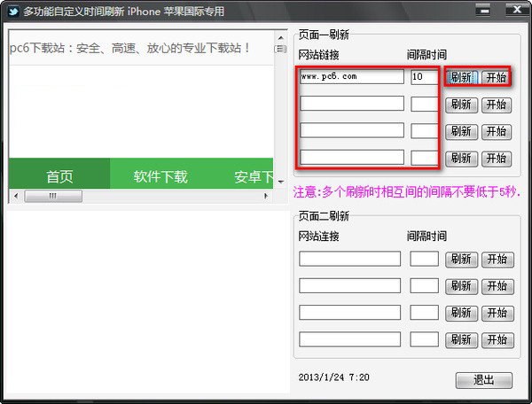Focus page two third row interval field

coord(424,313)
